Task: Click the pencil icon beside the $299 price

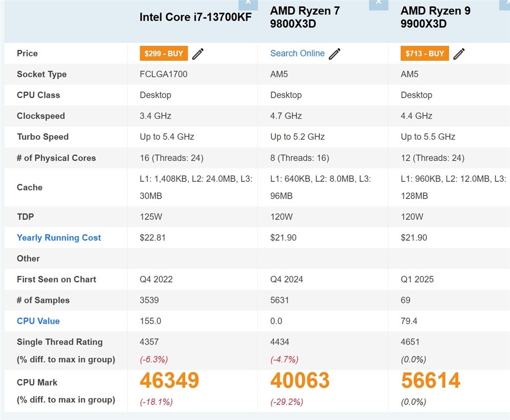Action: pyautogui.click(x=198, y=54)
